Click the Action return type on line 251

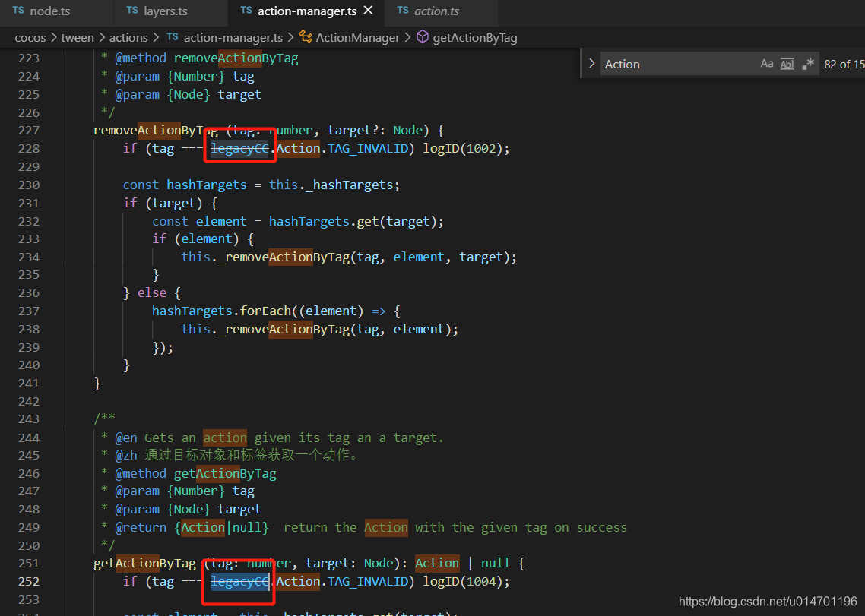[x=437, y=564]
